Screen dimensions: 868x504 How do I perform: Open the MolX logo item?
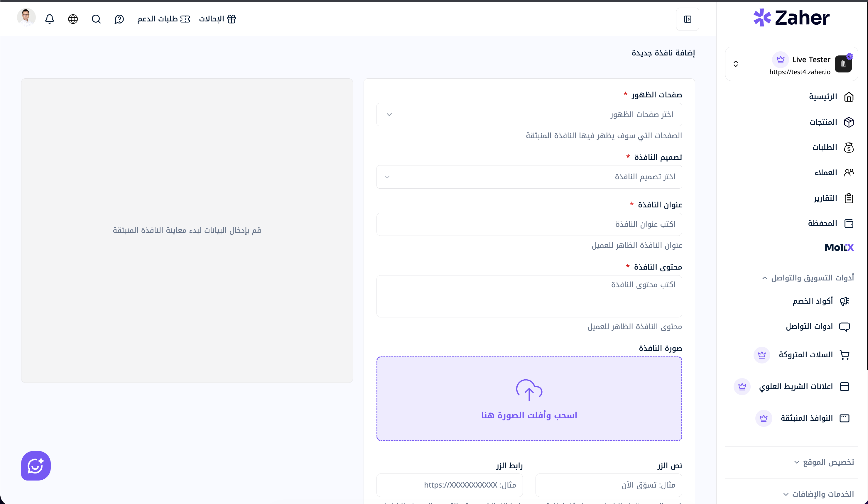click(x=839, y=248)
